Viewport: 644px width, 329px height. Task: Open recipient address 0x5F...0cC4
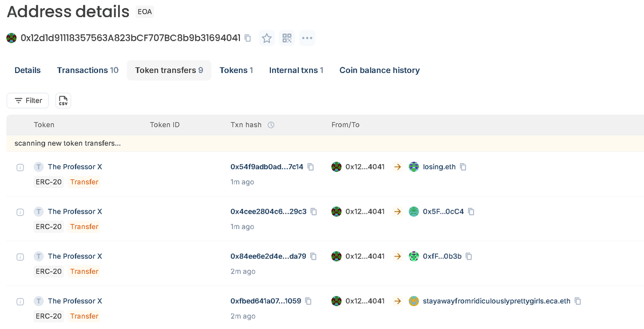pos(443,211)
